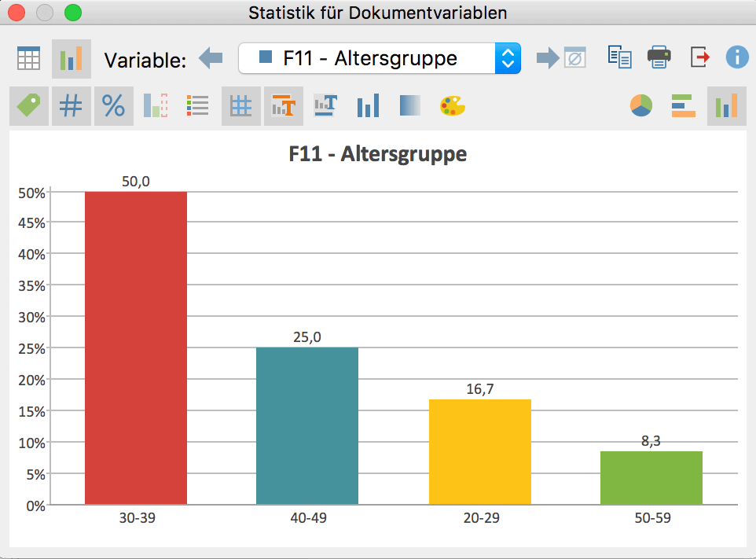Switch to pie chart view
This screenshot has height=559, width=756.
(641, 105)
